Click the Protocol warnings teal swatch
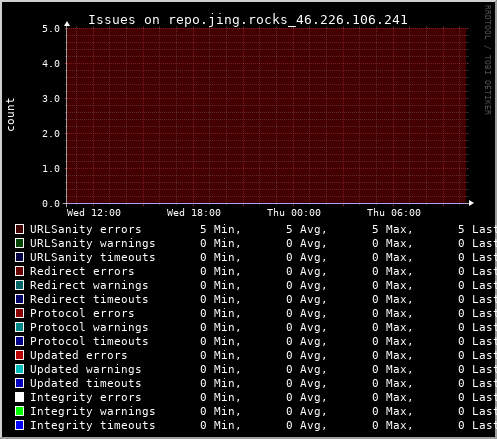Screen dimensions: 497x439 pos(19,327)
